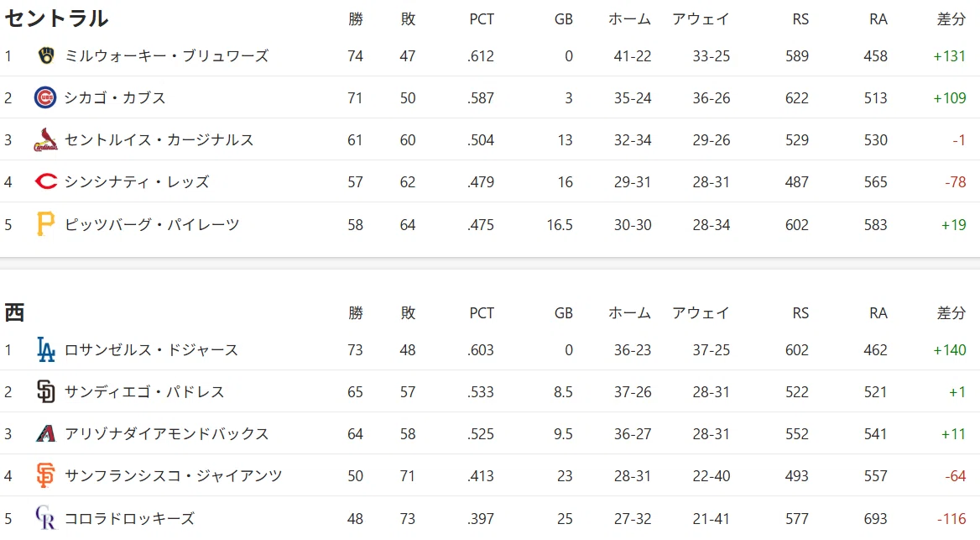
Task: Click the Cincinnati Reds logo
Action: [x=45, y=181]
